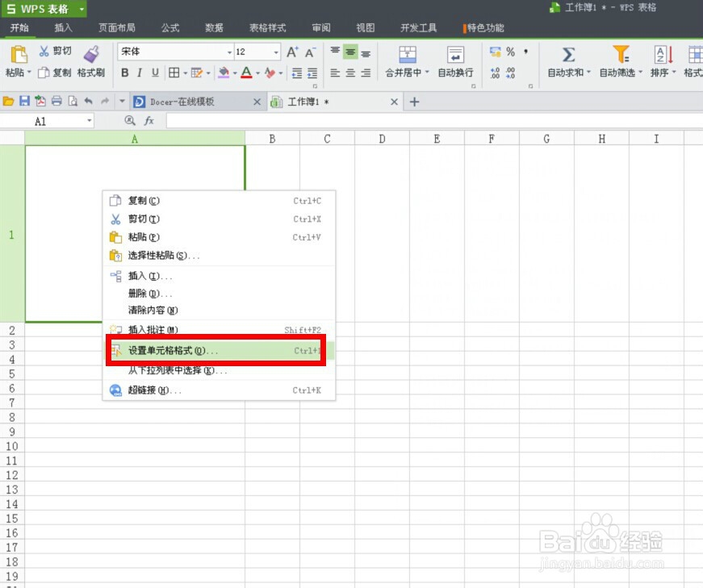The height and width of the screenshot is (588, 703).
Task: Open a new document tab with plus
Action: [414, 102]
